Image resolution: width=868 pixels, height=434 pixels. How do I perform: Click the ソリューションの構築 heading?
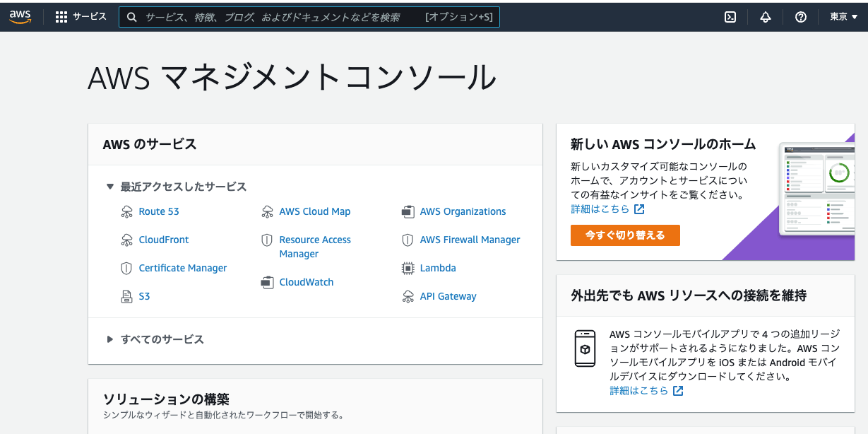(x=166, y=399)
